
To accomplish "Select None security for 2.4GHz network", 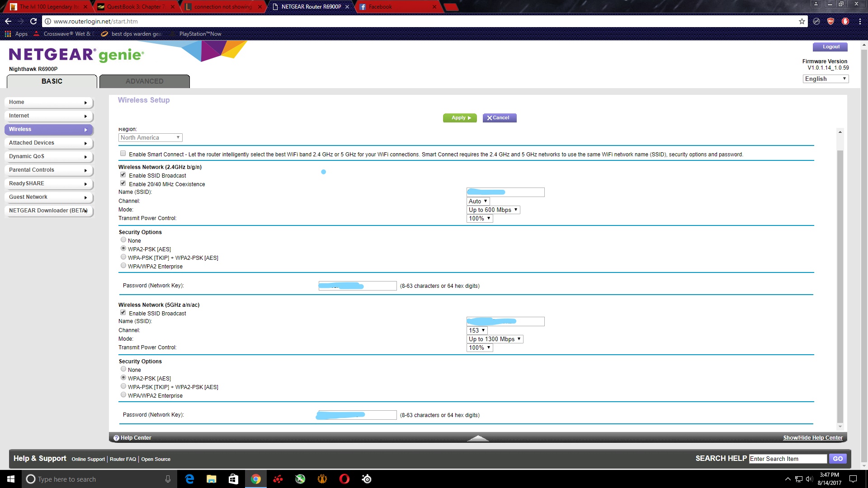I will [x=123, y=240].
